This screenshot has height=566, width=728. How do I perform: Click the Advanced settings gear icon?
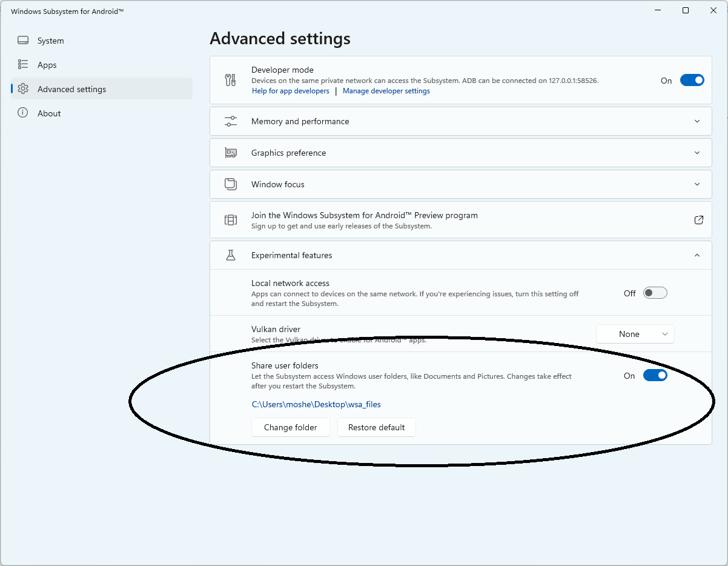pos(23,88)
